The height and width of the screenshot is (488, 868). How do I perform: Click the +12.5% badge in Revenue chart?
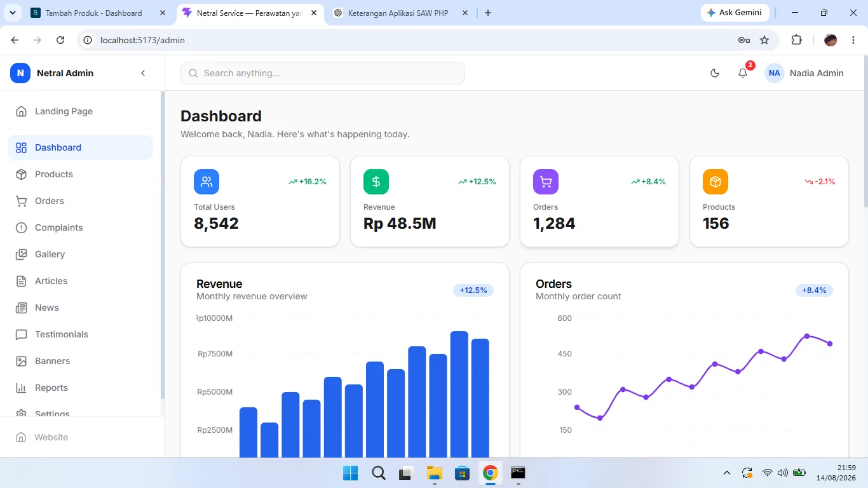pyautogui.click(x=473, y=290)
